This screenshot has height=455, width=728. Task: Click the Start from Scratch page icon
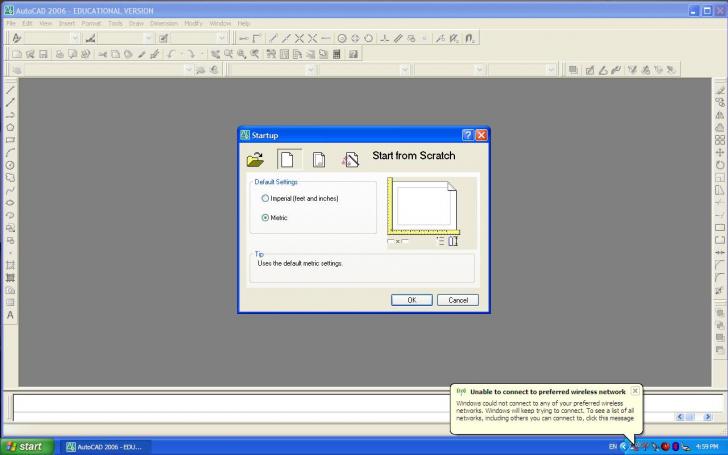287,159
